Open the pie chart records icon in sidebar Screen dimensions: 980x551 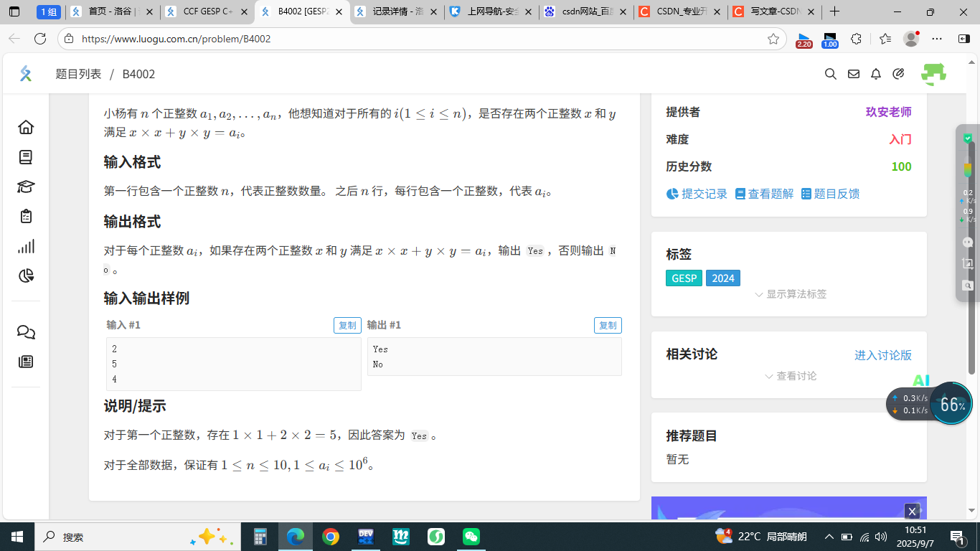click(26, 275)
